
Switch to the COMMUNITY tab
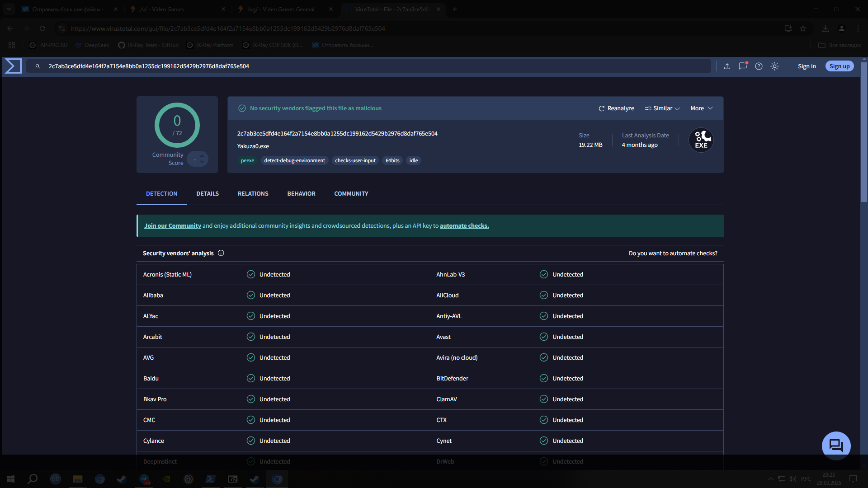351,194
